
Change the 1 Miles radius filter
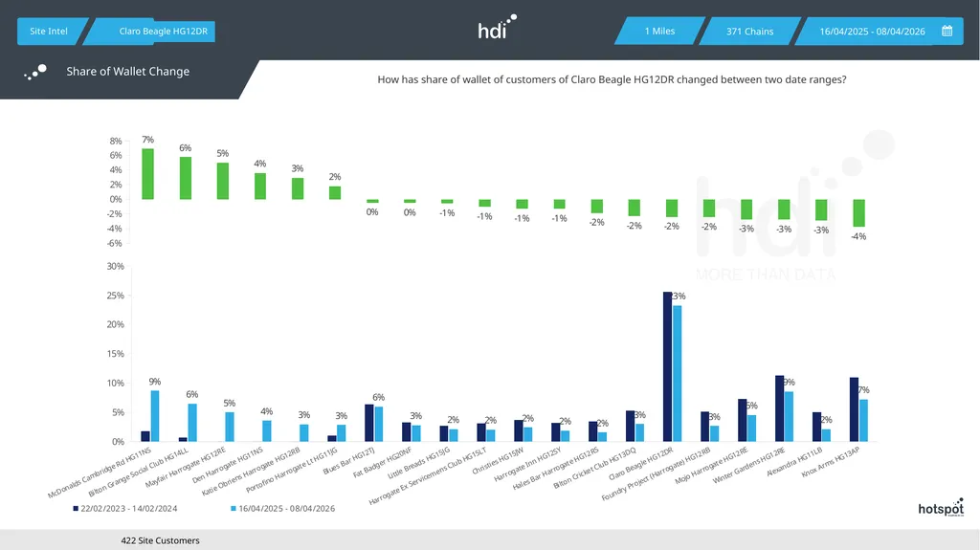(659, 32)
